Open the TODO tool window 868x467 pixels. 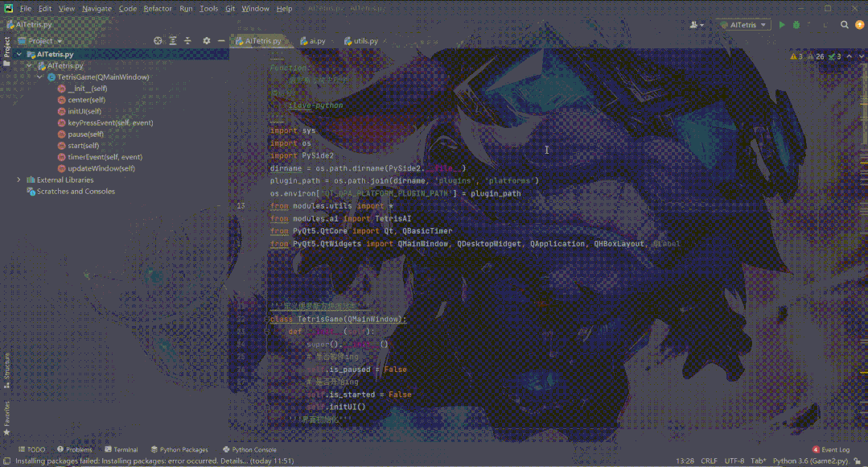31,450
